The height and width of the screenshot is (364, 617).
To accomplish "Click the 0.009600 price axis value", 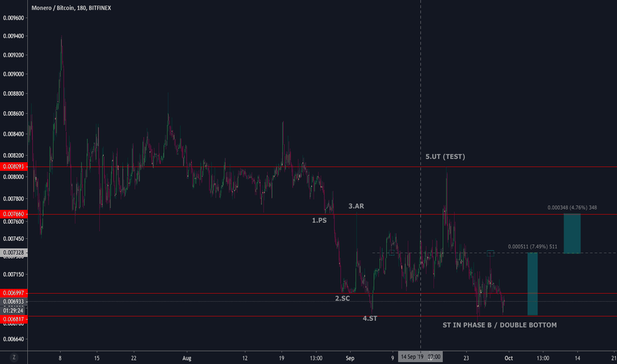I will pyautogui.click(x=13, y=18).
